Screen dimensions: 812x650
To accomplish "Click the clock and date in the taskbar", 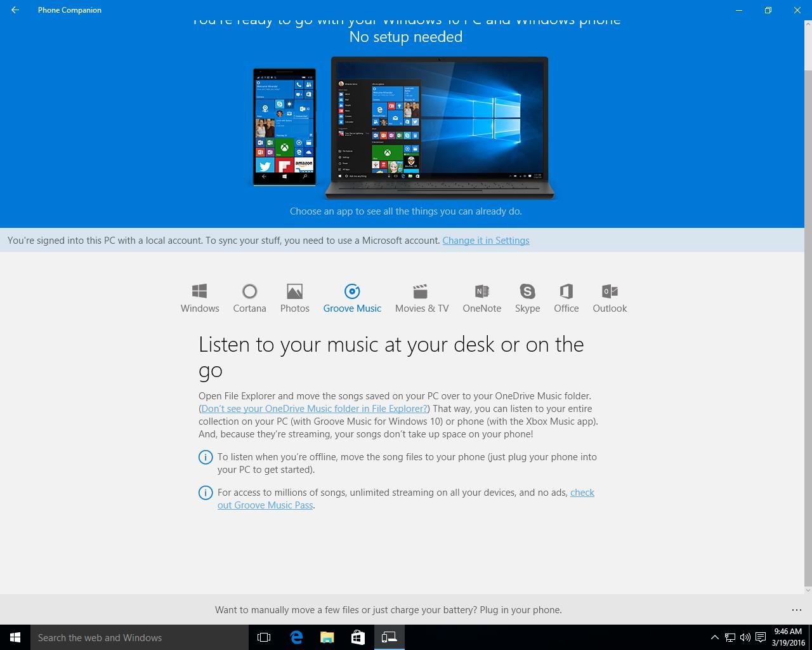I will click(789, 637).
